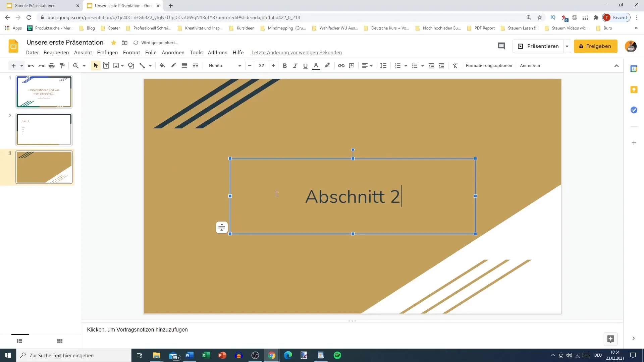The height and width of the screenshot is (362, 644).
Task: Open the Datei menu
Action: click(x=32, y=53)
